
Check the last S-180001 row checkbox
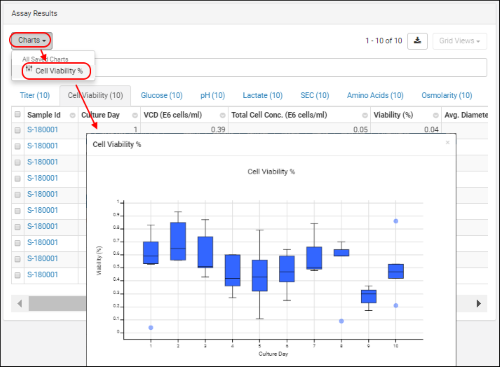click(18, 275)
